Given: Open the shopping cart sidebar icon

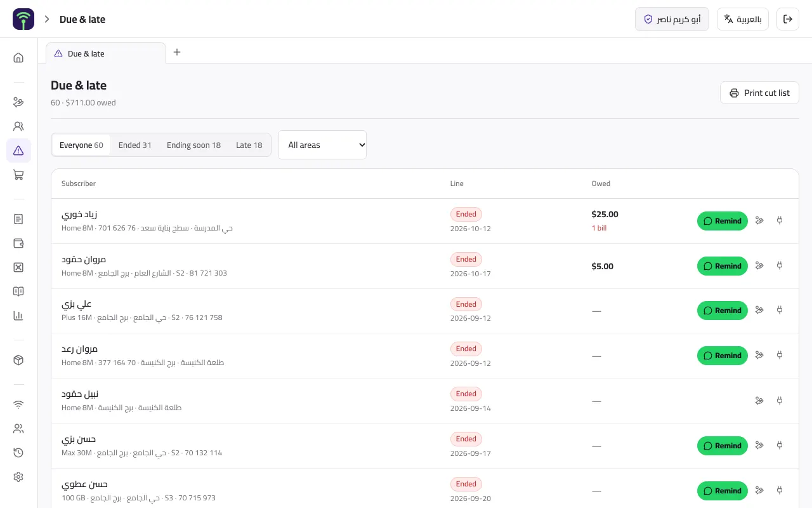Looking at the screenshot, I should (18, 175).
